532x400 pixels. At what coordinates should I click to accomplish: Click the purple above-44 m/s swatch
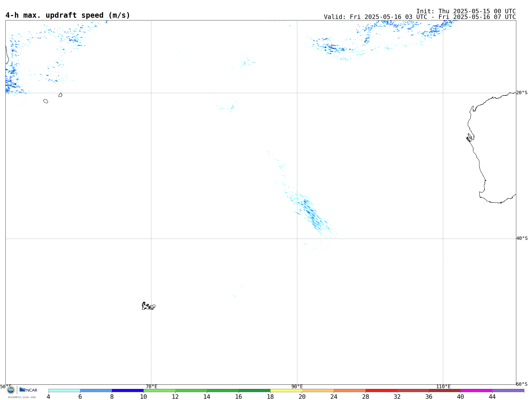pyautogui.click(x=508, y=391)
